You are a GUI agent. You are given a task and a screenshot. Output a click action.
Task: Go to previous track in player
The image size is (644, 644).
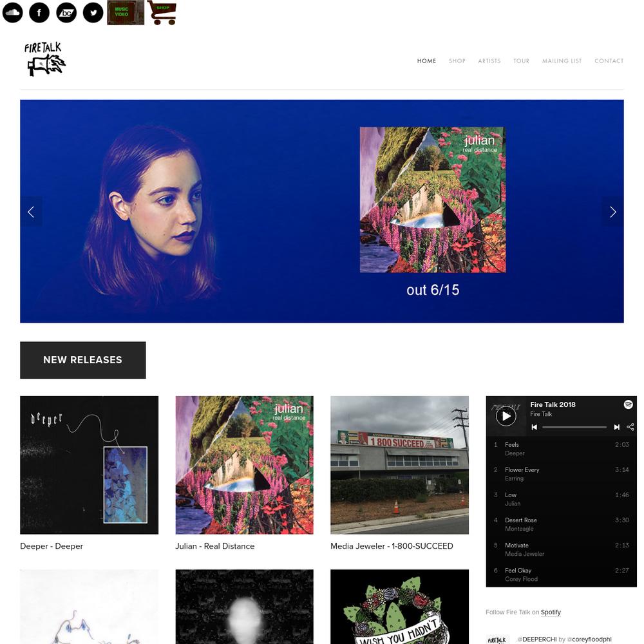coord(534,427)
